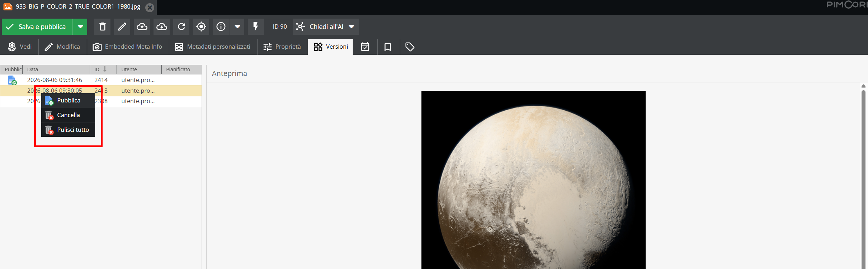Screen dimensions: 868x269
Task: Click the info circle icon
Action: tap(221, 27)
